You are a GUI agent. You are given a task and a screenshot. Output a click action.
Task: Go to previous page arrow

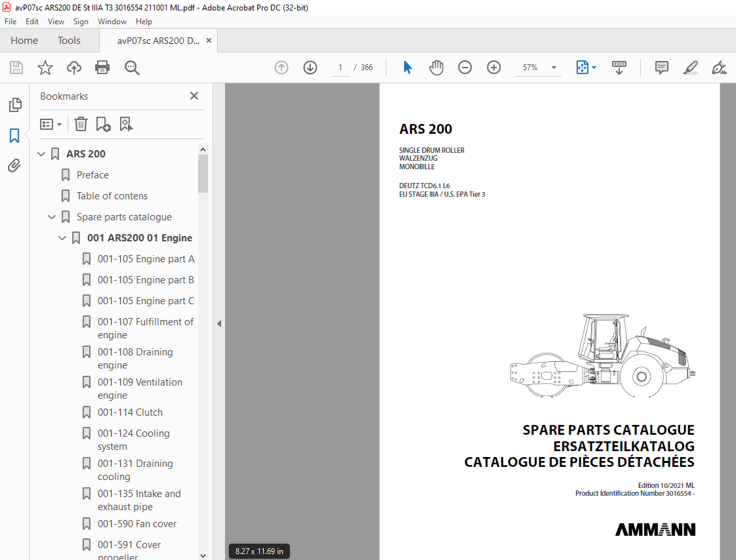click(x=281, y=68)
